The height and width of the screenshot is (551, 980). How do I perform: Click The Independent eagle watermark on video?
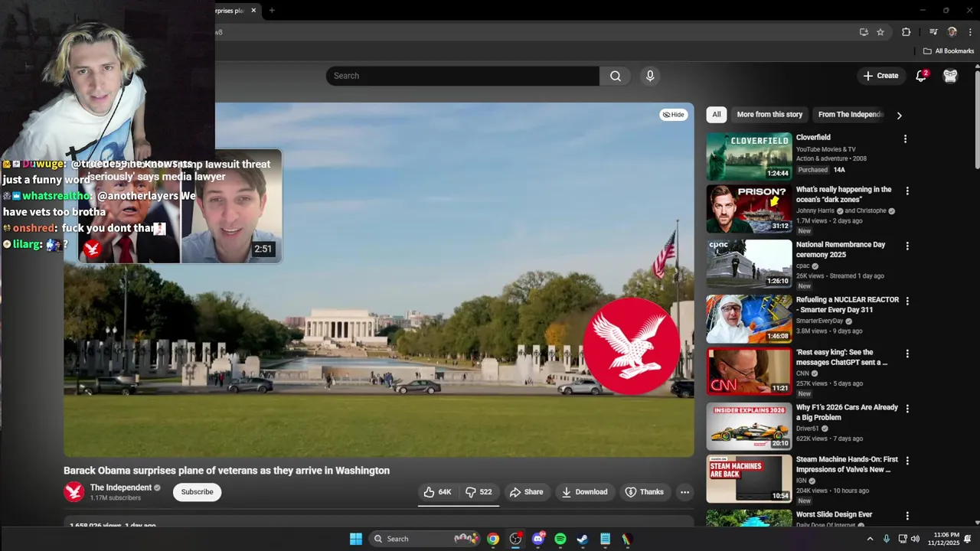tap(632, 346)
